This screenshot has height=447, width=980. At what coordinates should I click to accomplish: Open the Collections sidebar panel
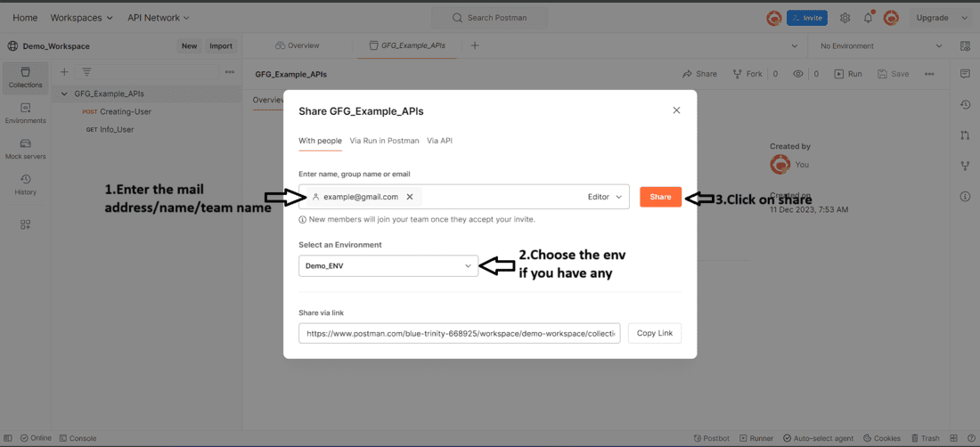pos(26,78)
